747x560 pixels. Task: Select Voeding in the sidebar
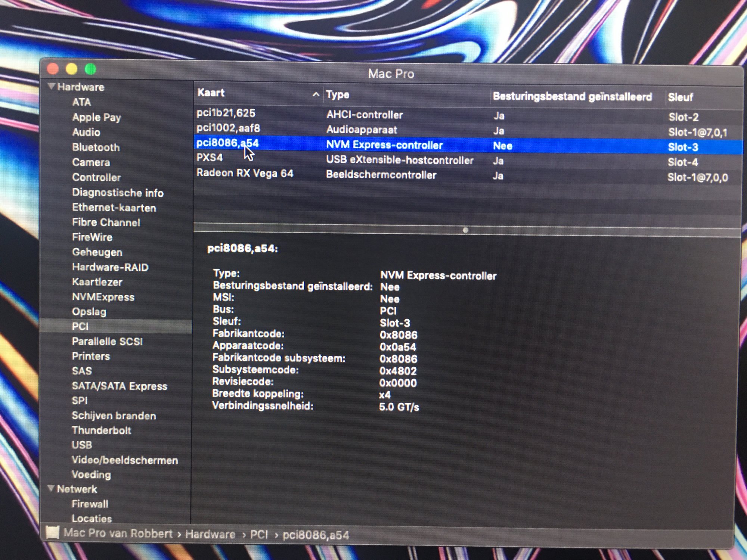[91, 475]
